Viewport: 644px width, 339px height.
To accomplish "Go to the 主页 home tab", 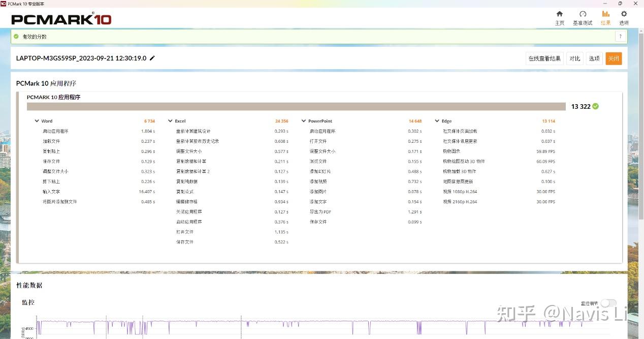I will click(559, 18).
